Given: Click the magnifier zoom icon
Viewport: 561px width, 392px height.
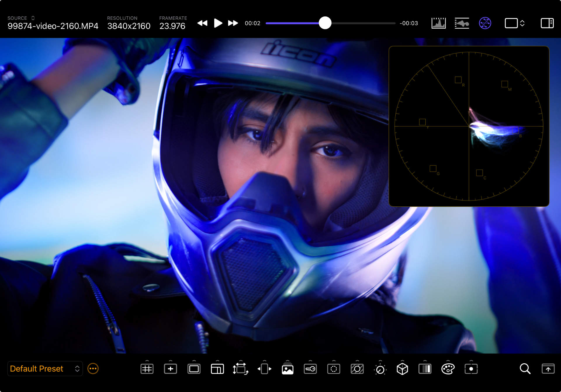Looking at the screenshot, I should pos(525,369).
